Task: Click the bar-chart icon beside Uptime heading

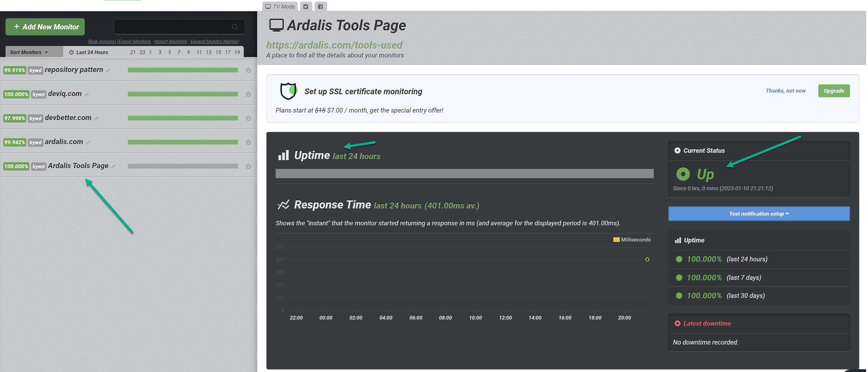Action: point(283,155)
